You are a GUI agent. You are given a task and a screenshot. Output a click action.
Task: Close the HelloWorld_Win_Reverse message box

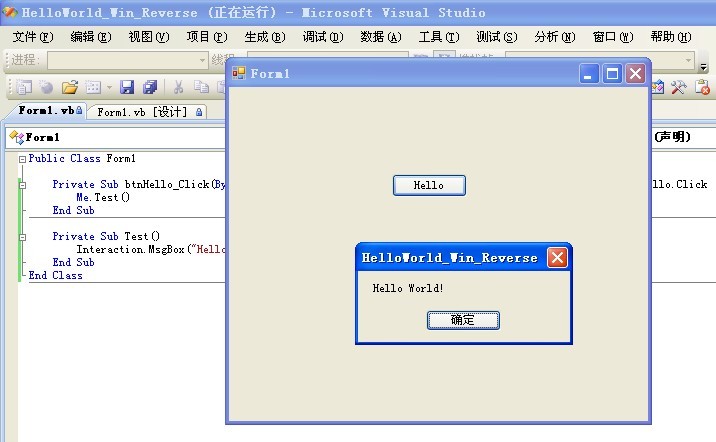(x=557, y=258)
